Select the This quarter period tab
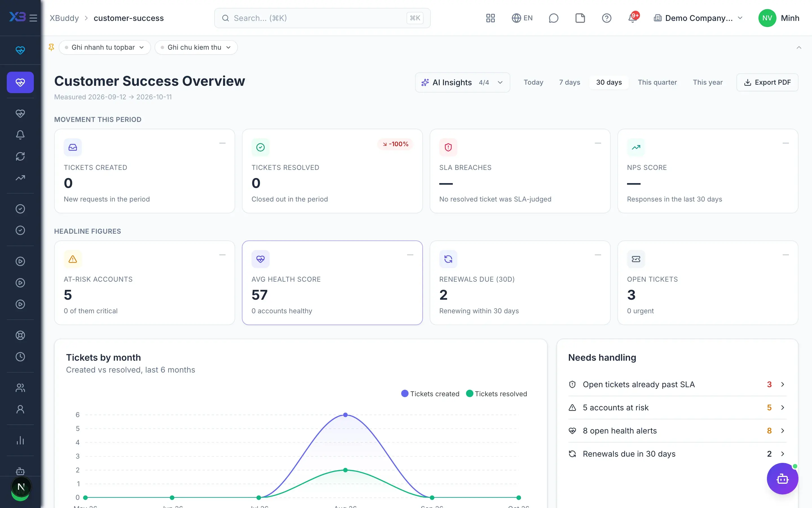This screenshot has width=812, height=508. pos(657,82)
